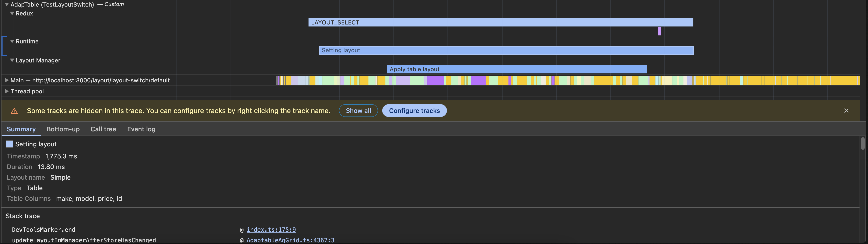Switch to the Call tree tab

coord(103,129)
